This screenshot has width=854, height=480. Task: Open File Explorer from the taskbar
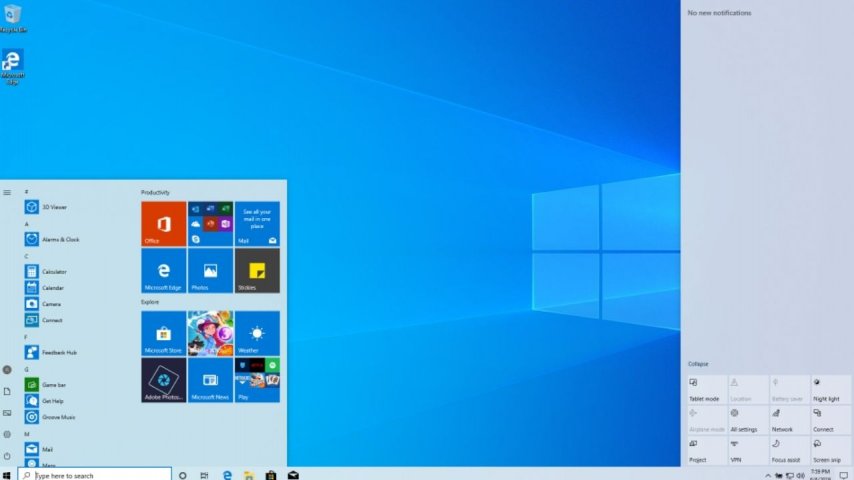[249, 475]
